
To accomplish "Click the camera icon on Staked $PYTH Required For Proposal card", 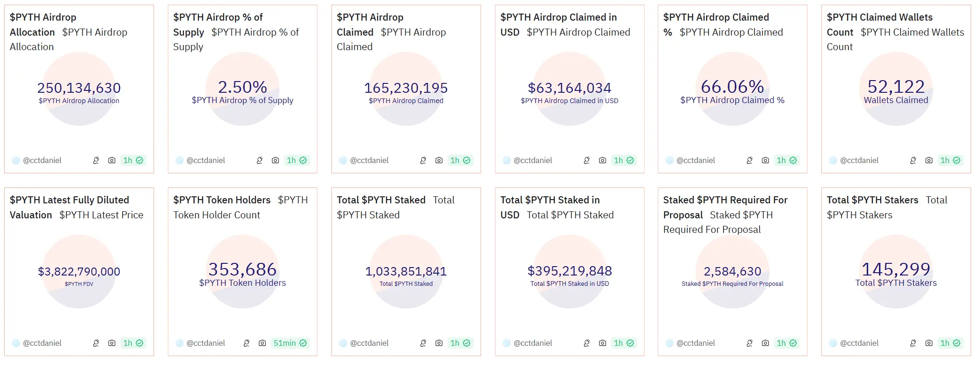I will point(765,343).
